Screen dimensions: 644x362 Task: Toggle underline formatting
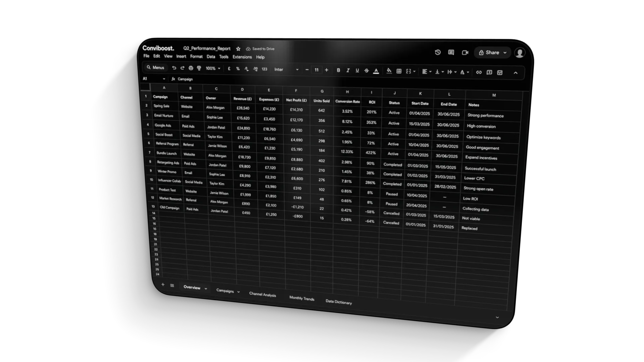(x=357, y=70)
